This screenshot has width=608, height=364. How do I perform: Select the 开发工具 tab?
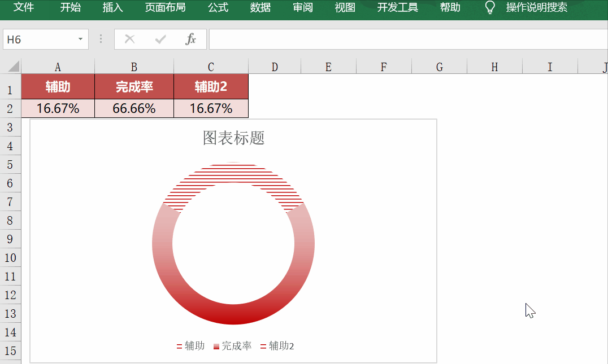coord(397,7)
